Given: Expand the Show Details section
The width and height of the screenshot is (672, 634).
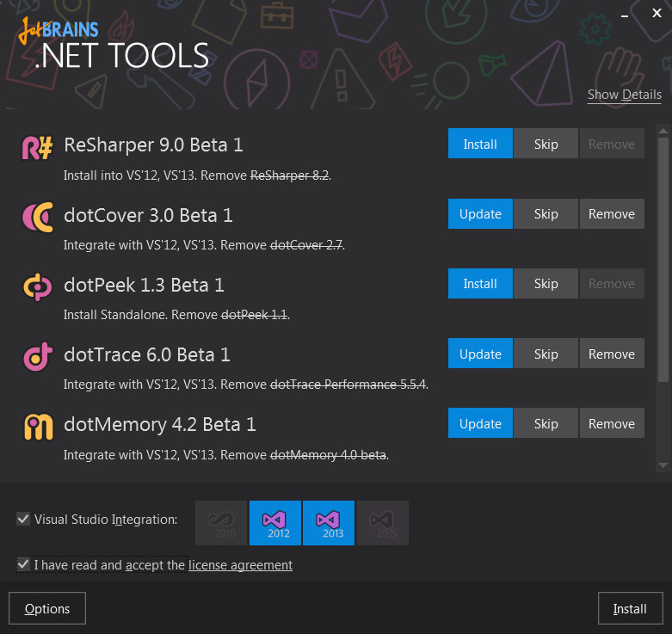Looking at the screenshot, I should (624, 95).
